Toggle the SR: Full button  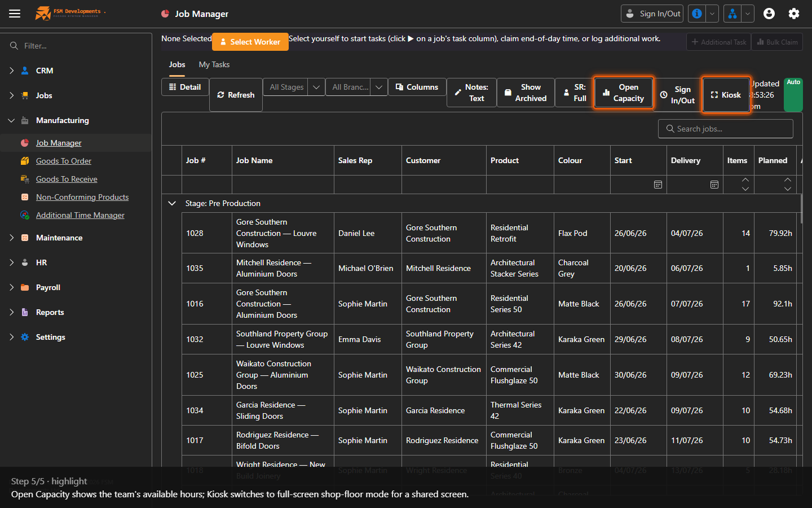pyautogui.click(x=575, y=93)
